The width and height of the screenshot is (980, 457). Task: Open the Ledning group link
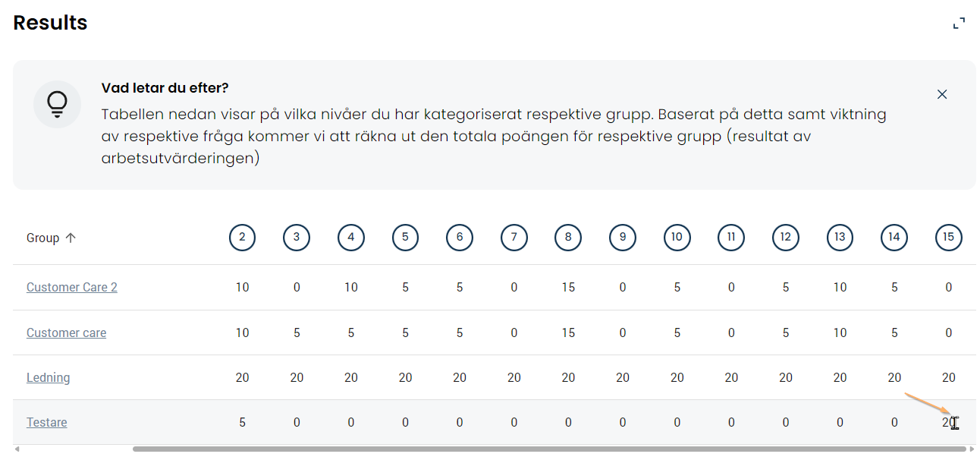pyautogui.click(x=48, y=377)
